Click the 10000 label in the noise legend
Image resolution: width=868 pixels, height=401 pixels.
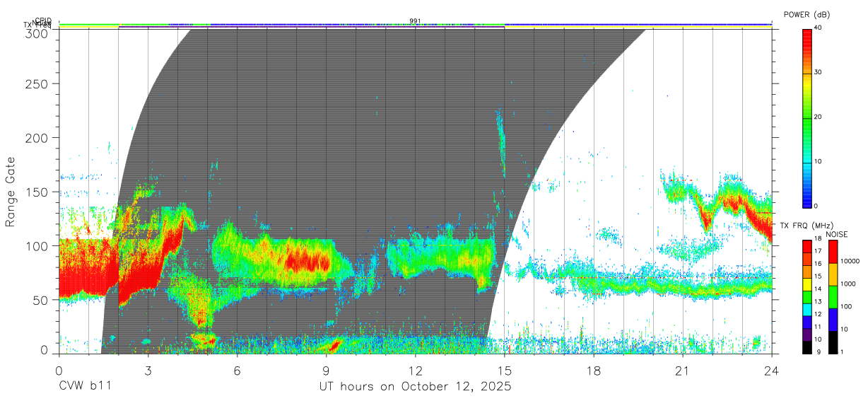(850, 262)
